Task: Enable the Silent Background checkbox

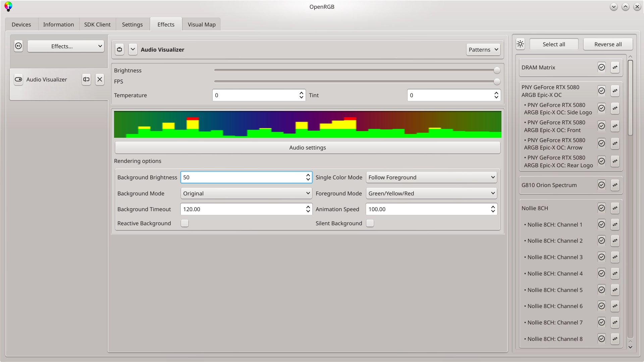Action: (370, 223)
